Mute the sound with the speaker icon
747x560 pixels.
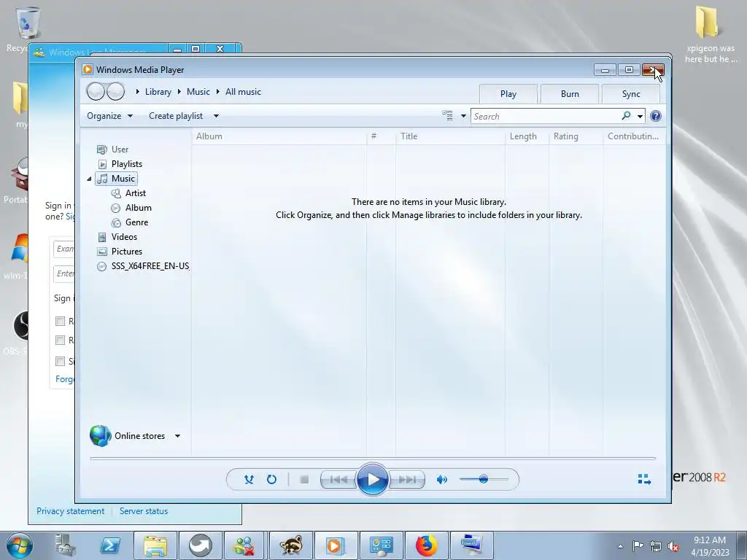441,480
